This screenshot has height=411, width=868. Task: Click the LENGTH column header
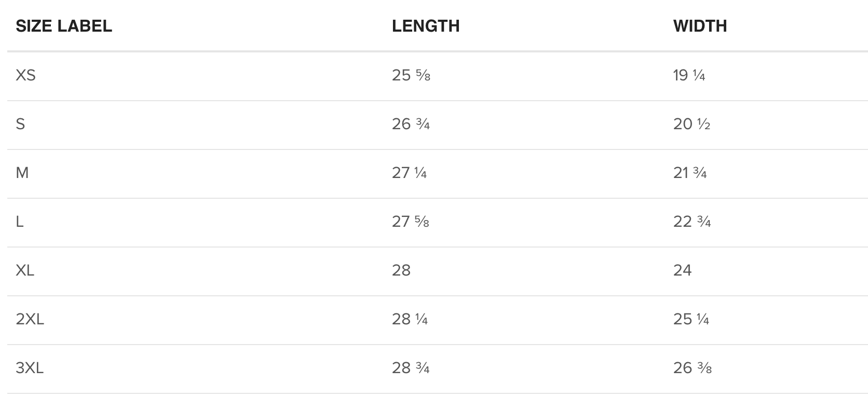(x=426, y=26)
